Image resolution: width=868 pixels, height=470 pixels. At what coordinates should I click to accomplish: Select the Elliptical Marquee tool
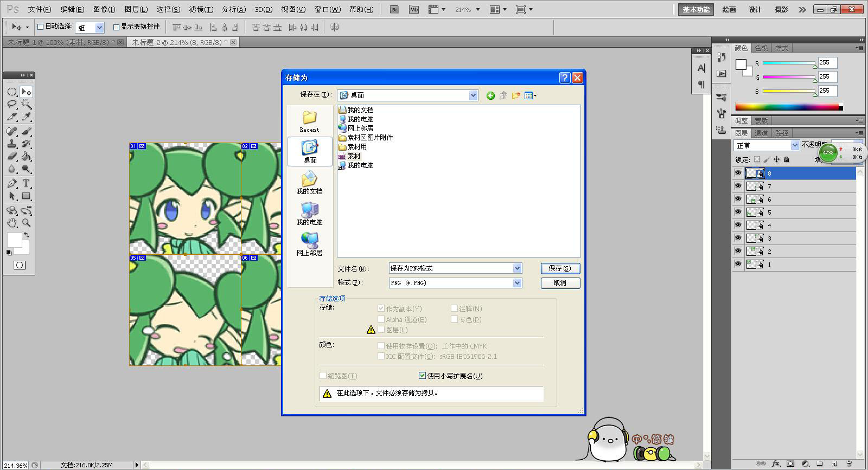[12, 92]
